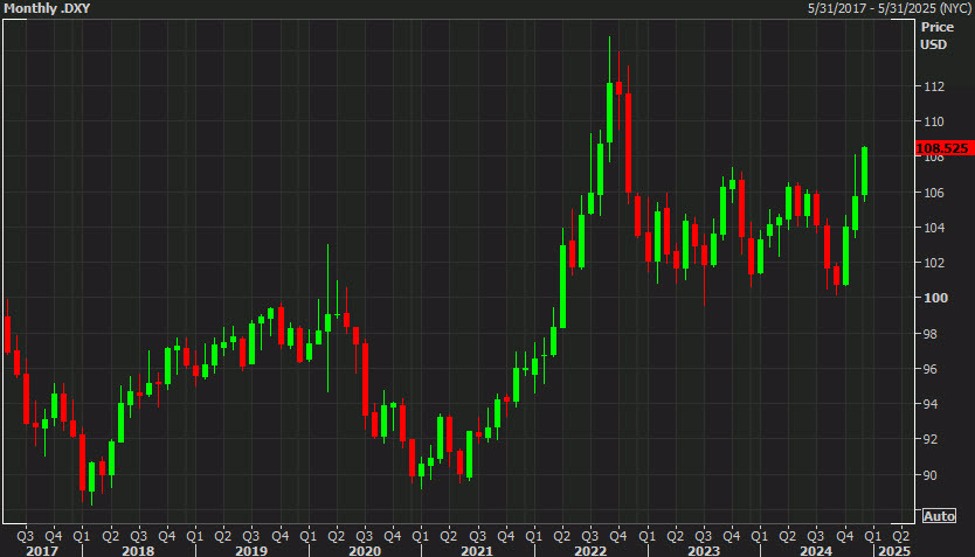Screen dimensions: 975x557
Task: Click the latest green candle near 108
Action: click(864, 171)
